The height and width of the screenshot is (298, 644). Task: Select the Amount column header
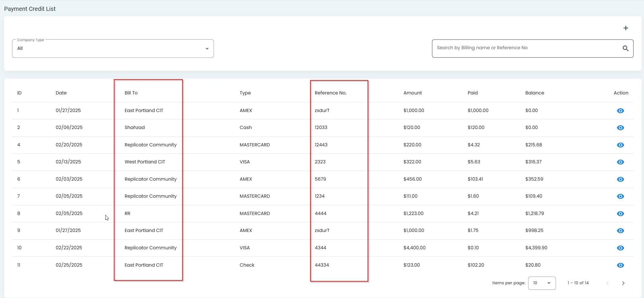[x=412, y=93]
